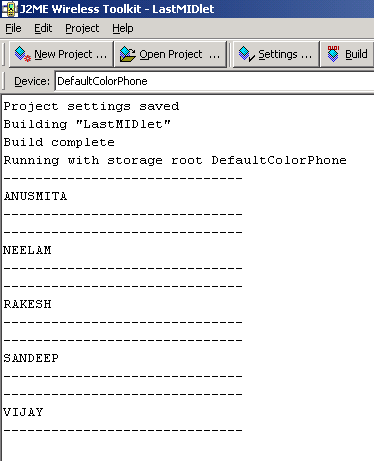
Task: Click the Build complete message line
Action: pos(59,142)
